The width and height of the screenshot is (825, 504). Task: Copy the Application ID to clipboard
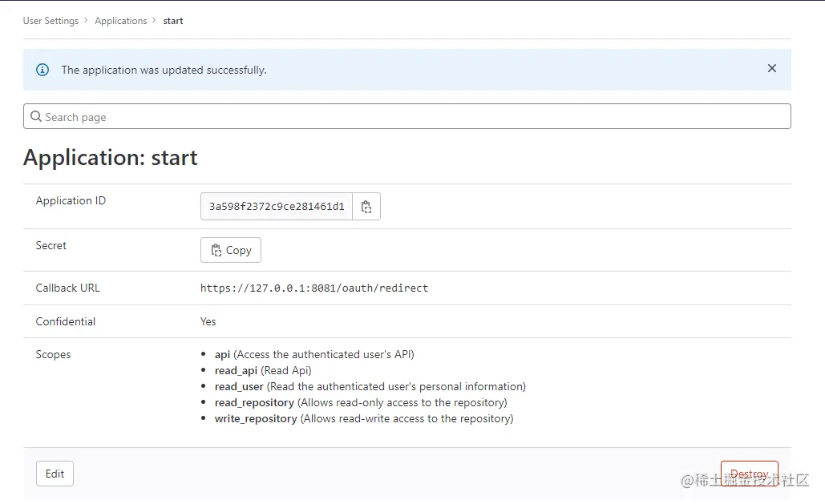pos(366,206)
